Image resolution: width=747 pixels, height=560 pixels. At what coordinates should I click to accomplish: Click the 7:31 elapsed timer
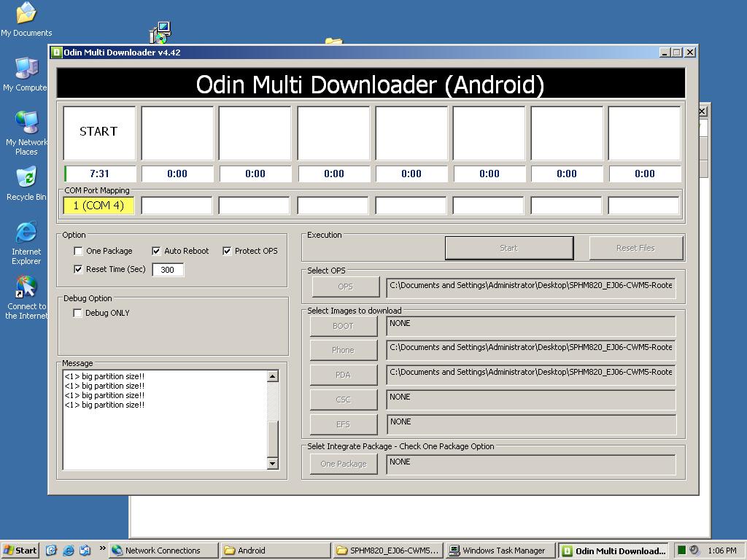coord(99,174)
